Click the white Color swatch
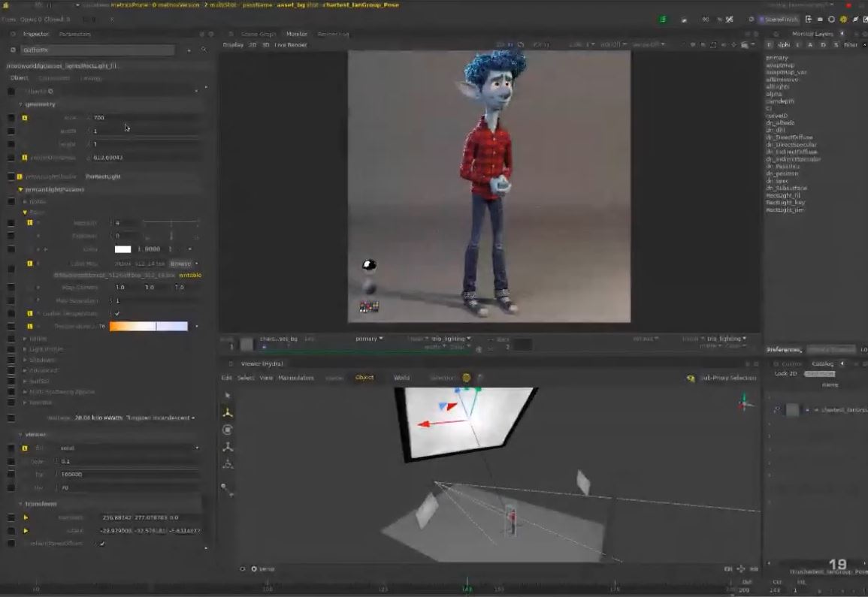 (x=123, y=249)
